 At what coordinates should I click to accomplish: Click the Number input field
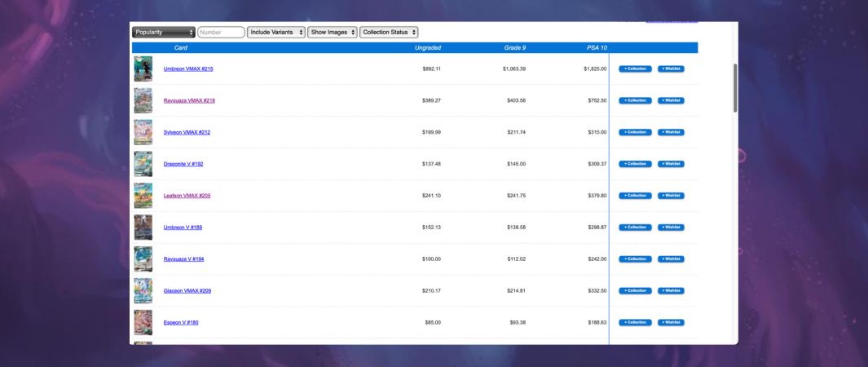click(x=221, y=32)
